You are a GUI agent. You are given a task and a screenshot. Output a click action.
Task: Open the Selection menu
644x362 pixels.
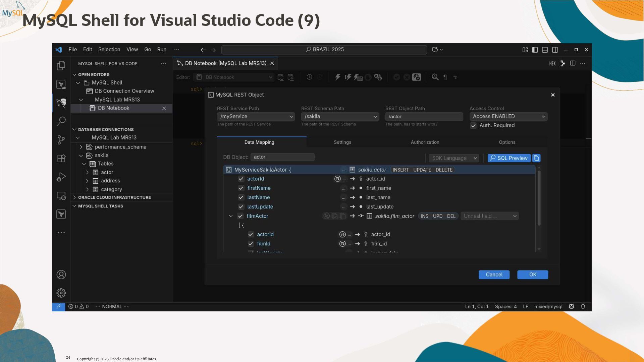pyautogui.click(x=109, y=49)
